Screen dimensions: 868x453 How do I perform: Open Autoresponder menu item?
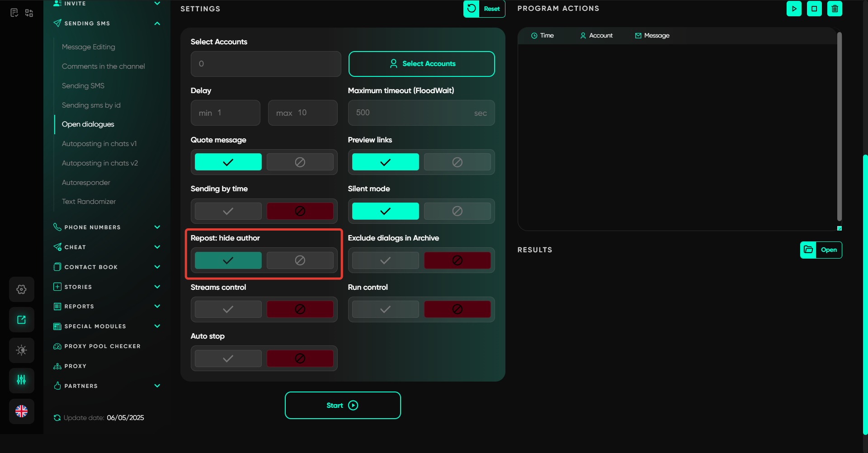86,182
